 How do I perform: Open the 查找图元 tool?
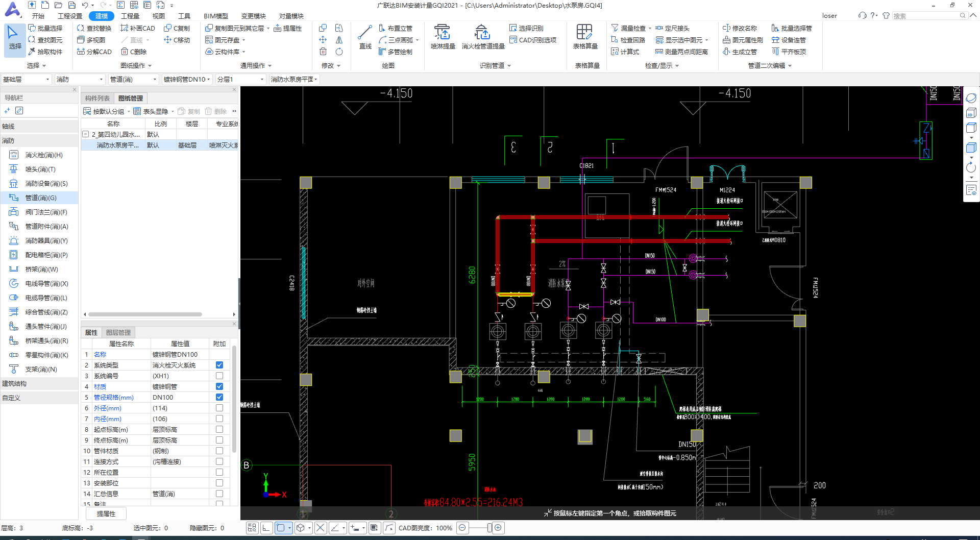pyautogui.click(x=45, y=40)
